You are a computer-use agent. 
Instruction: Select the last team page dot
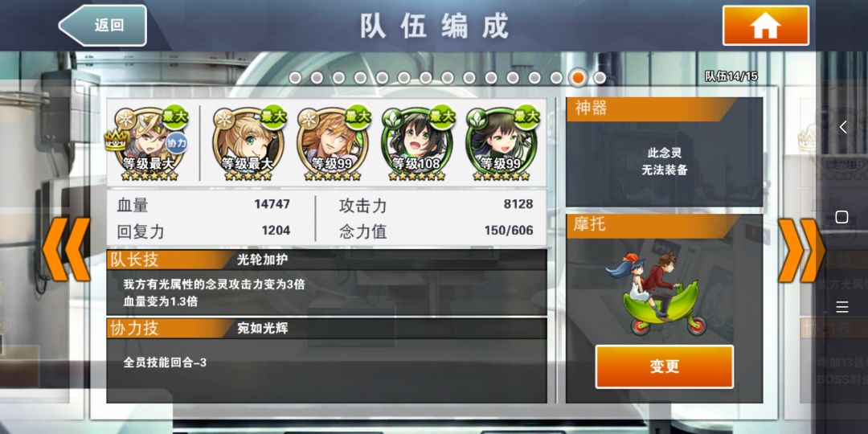599,77
